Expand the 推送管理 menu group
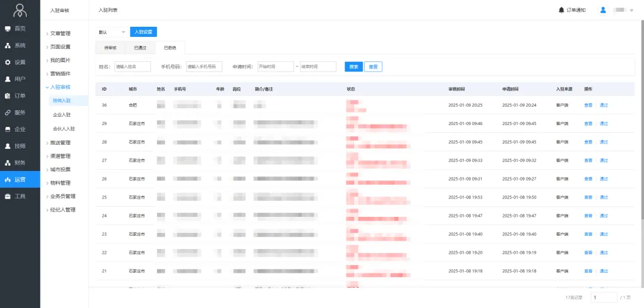The image size is (644, 308). pyautogui.click(x=59, y=142)
